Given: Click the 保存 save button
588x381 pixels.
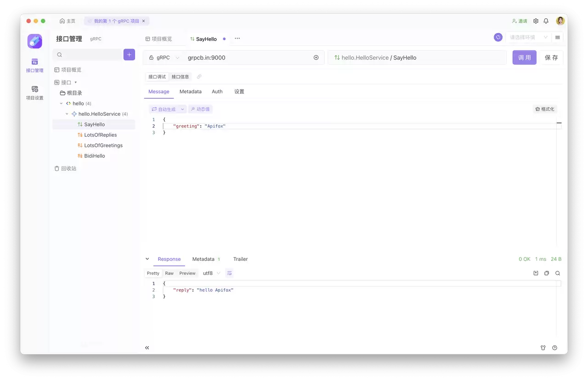Looking at the screenshot, I should 551,57.
